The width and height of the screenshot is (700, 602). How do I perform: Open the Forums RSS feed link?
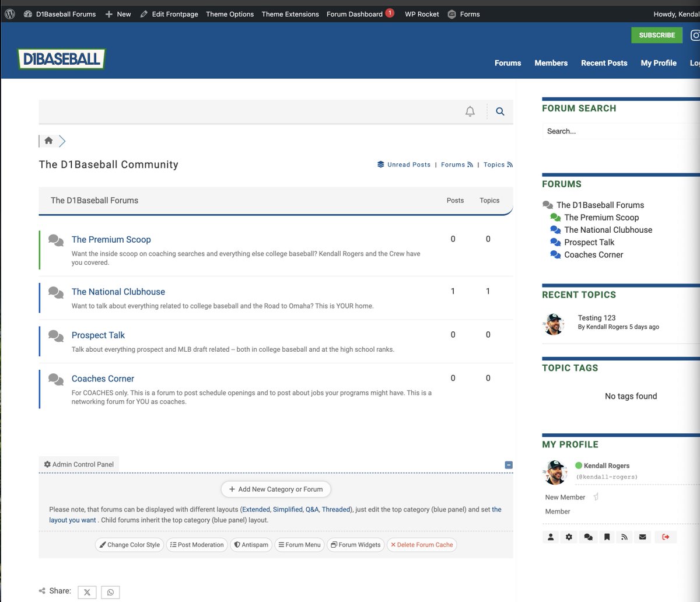[x=457, y=164]
